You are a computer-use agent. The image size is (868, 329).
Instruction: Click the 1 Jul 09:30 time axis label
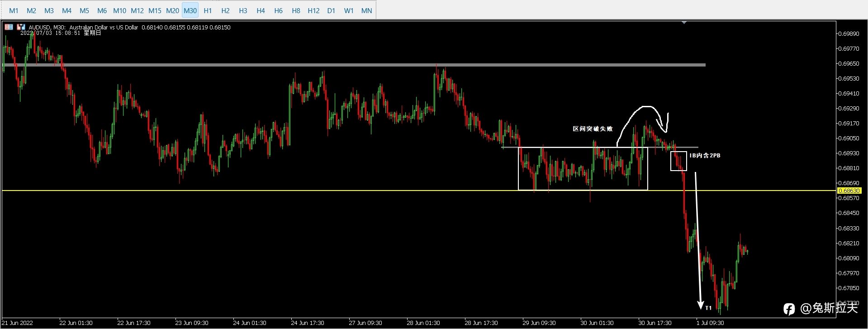(710, 323)
